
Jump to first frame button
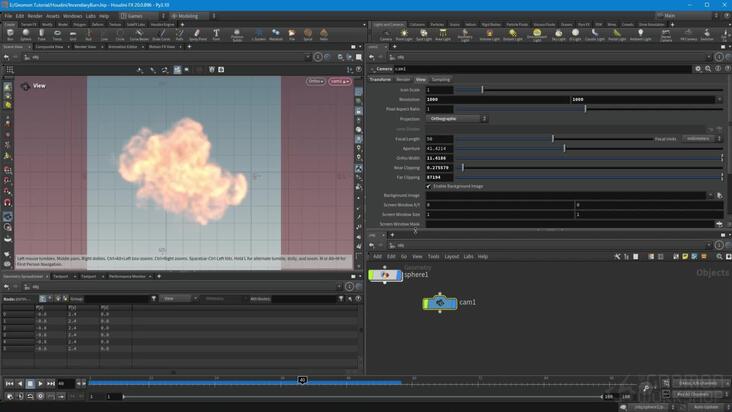pos(9,384)
